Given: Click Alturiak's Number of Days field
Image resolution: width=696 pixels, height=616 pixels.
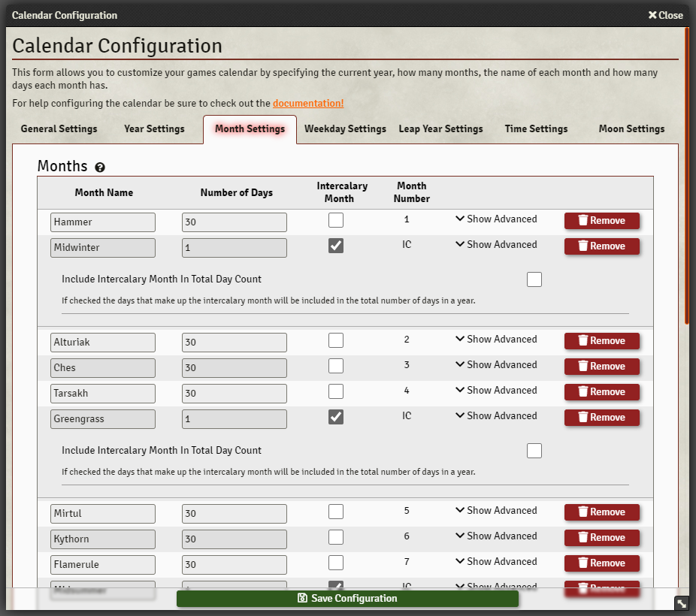Looking at the screenshot, I should pyautogui.click(x=235, y=343).
